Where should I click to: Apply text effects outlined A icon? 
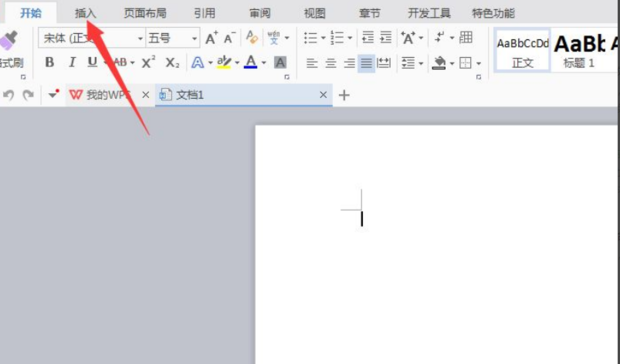click(x=198, y=62)
